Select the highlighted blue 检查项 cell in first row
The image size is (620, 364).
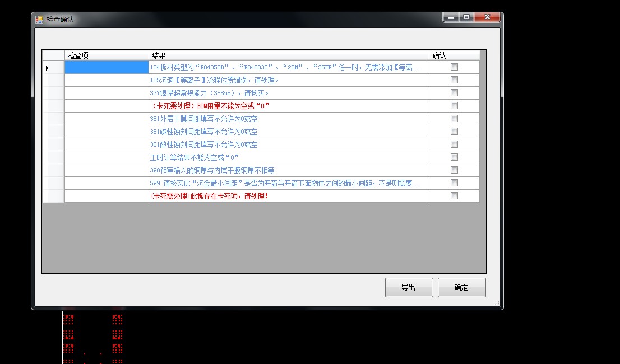[x=107, y=68]
